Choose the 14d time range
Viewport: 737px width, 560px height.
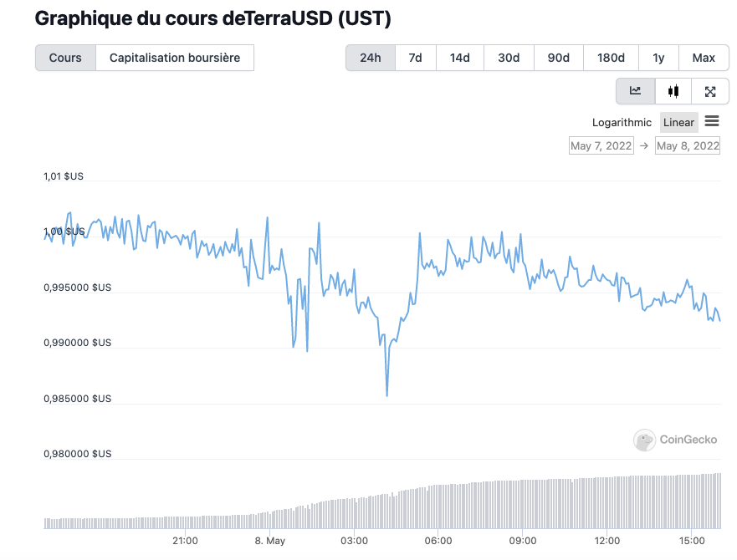point(459,58)
